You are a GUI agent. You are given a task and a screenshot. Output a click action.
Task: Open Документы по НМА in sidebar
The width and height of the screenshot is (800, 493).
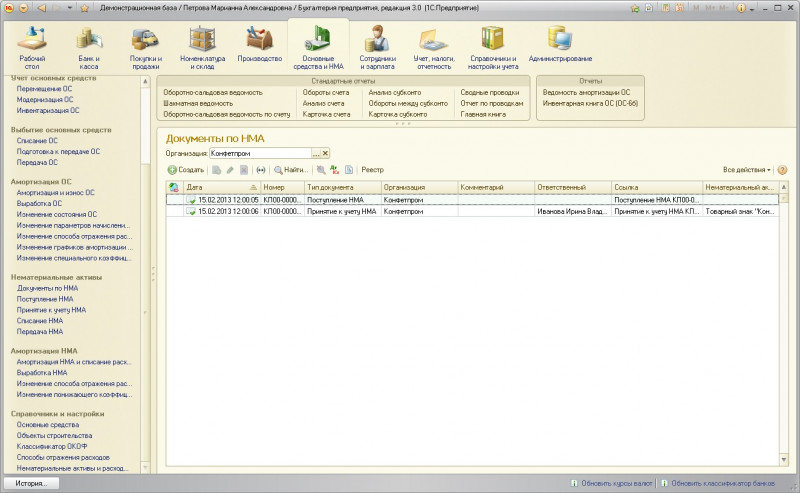(47, 288)
